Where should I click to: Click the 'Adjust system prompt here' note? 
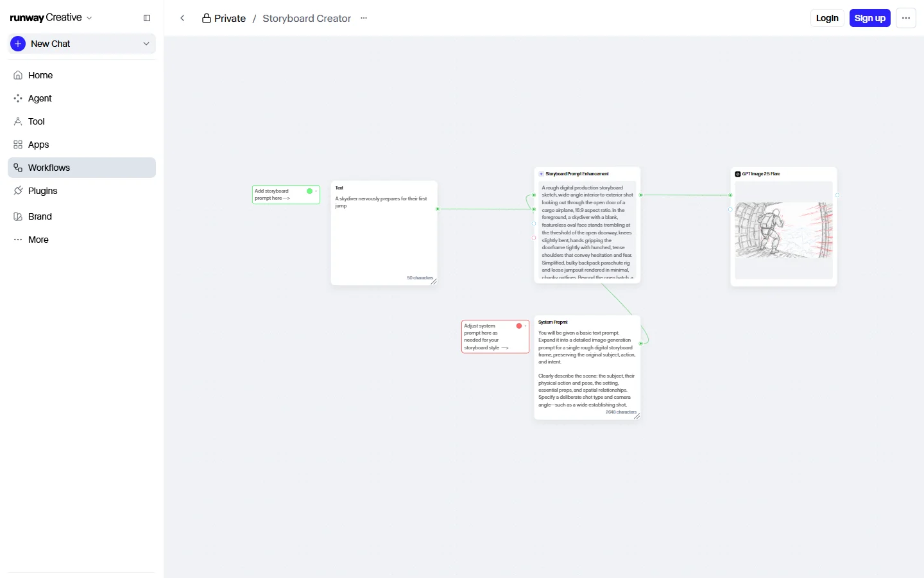[495, 337]
